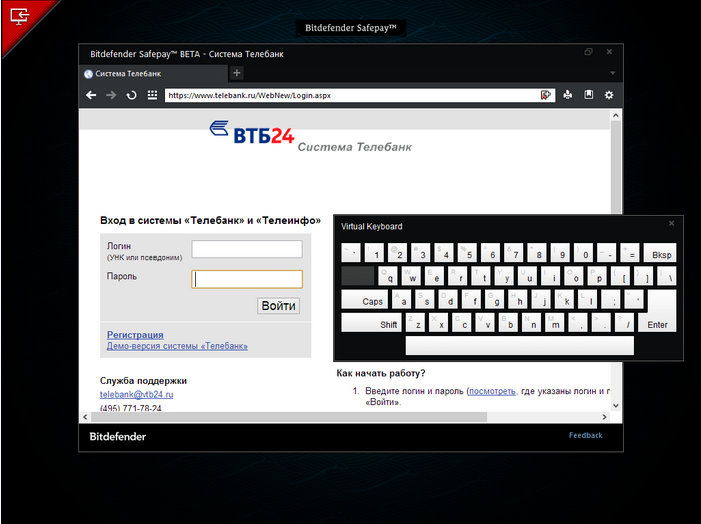701x524 pixels.
Task: Click the horizontal scrollbar thumb
Action: coord(289,417)
